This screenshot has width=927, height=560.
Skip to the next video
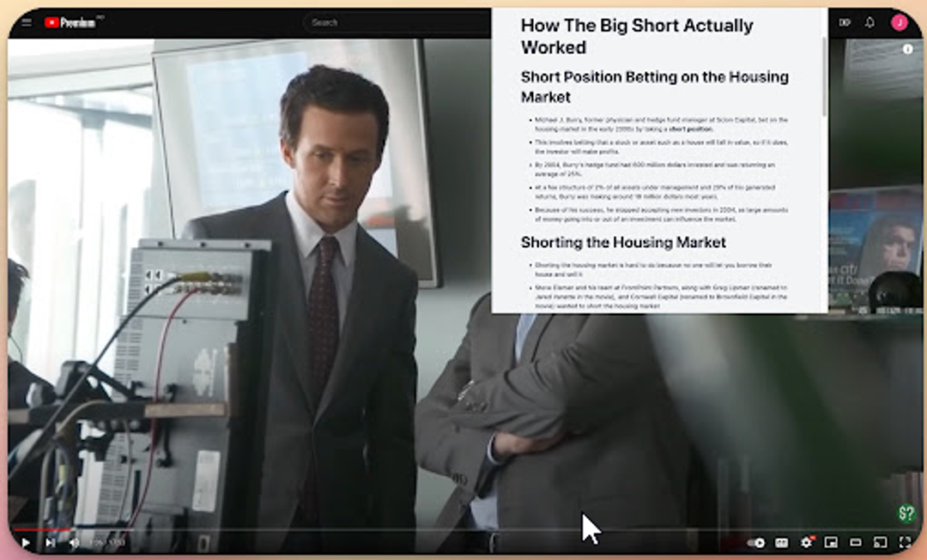pyautogui.click(x=50, y=542)
